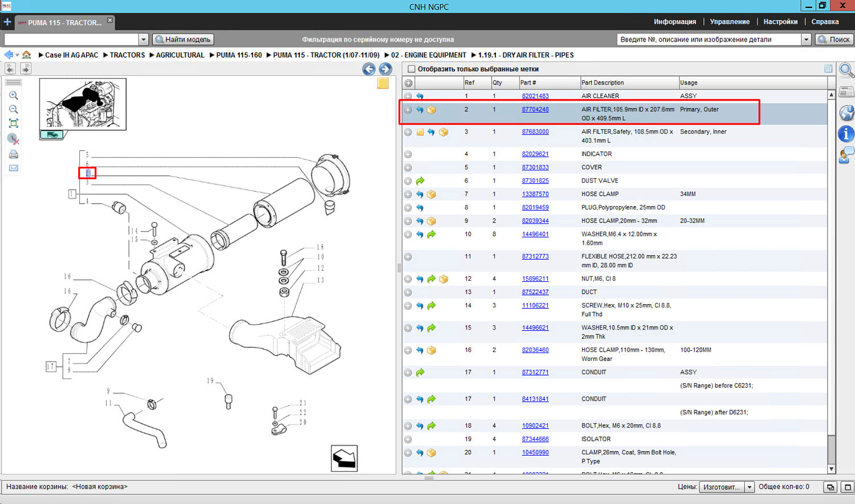Screen dimensions: 855x504
Task: Click the 'TRACTORS' breadcrumb
Action: pos(127,55)
